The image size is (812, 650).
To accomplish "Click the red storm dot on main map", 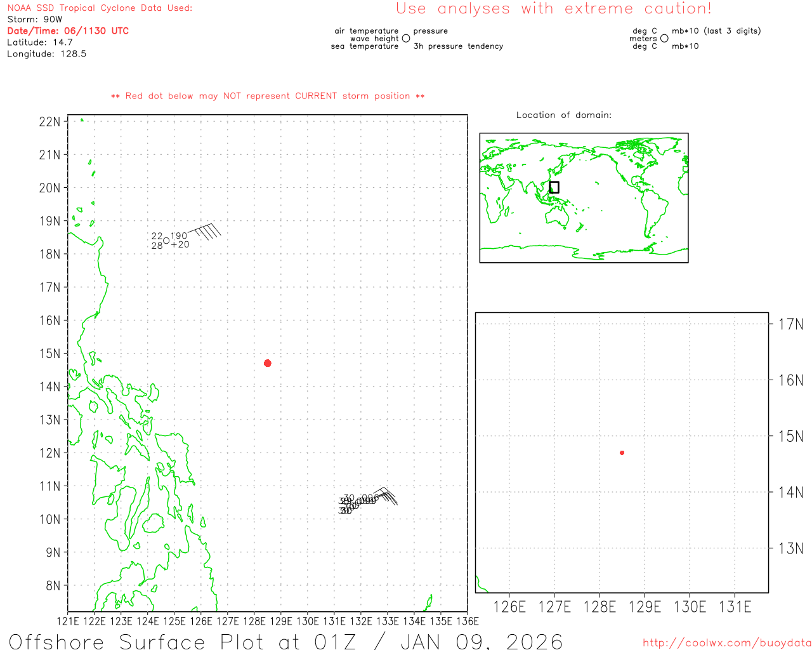I will 268,363.
